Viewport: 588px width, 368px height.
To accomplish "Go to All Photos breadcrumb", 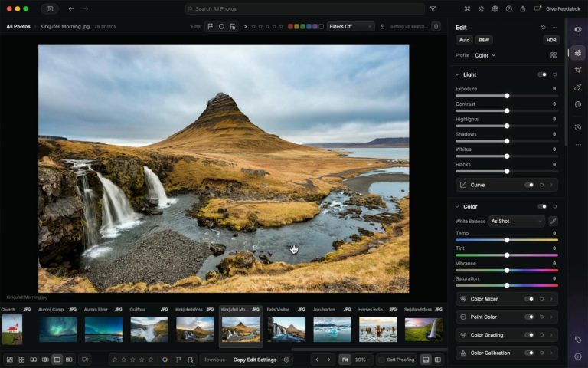I will (x=18, y=26).
